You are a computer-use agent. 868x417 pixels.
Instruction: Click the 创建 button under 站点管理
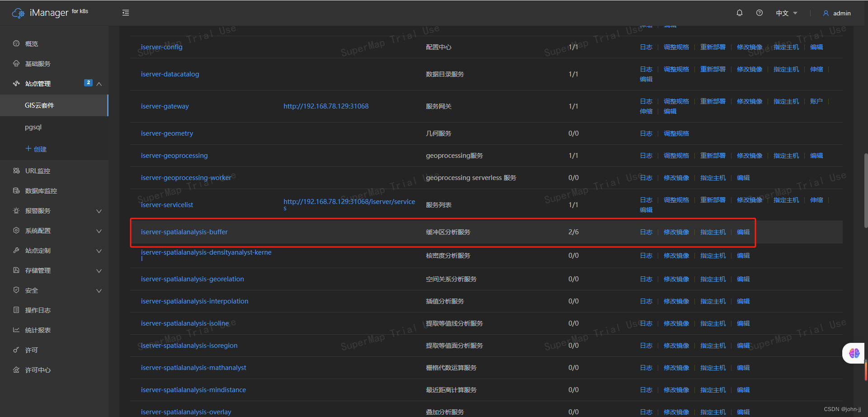pyautogui.click(x=36, y=149)
